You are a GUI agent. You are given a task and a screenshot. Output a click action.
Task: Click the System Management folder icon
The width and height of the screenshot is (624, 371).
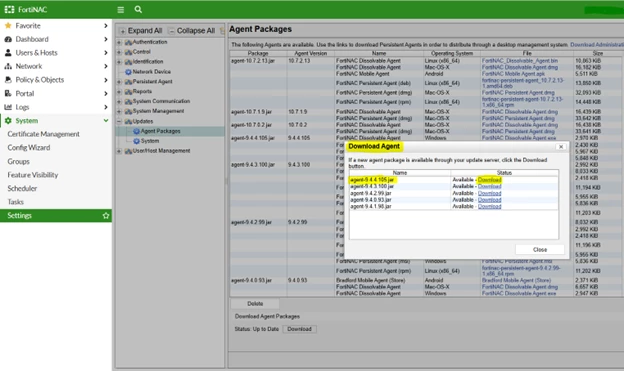128,111
